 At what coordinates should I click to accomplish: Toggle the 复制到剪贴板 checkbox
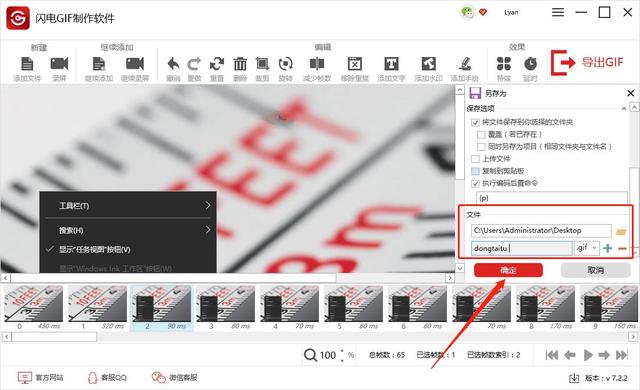(475, 171)
